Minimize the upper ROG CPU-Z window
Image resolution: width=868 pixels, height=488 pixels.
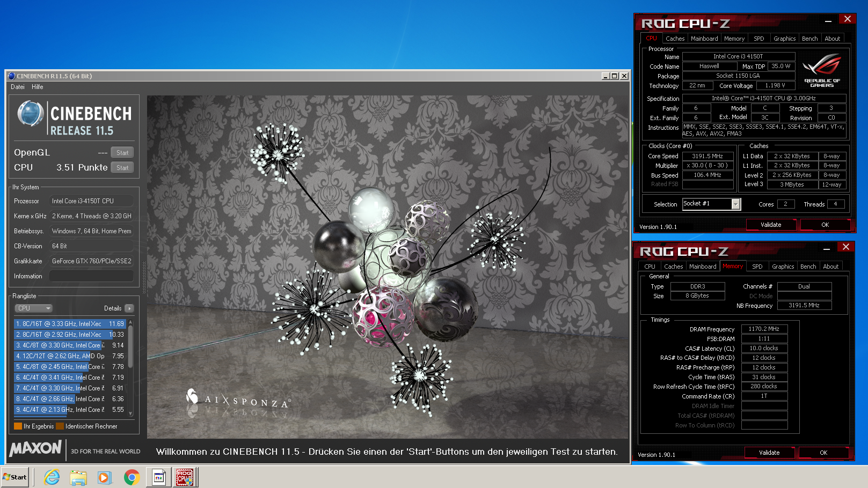pos(828,20)
